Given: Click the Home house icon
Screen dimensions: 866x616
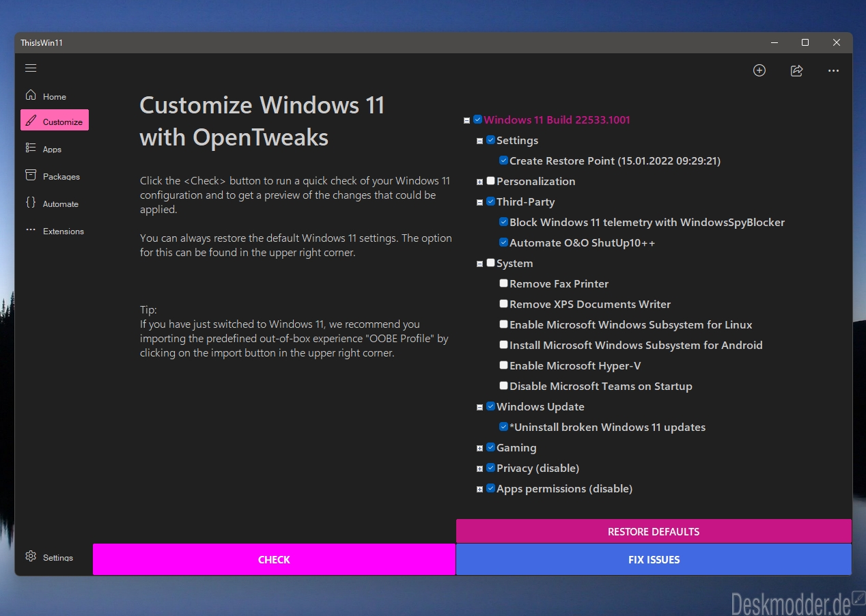Looking at the screenshot, I should [x=31, y=95].
